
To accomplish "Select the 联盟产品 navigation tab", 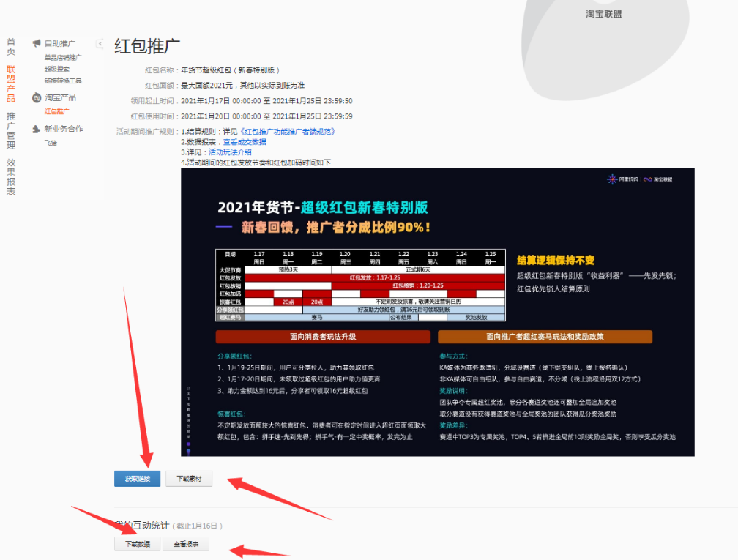I will (10, 84).
